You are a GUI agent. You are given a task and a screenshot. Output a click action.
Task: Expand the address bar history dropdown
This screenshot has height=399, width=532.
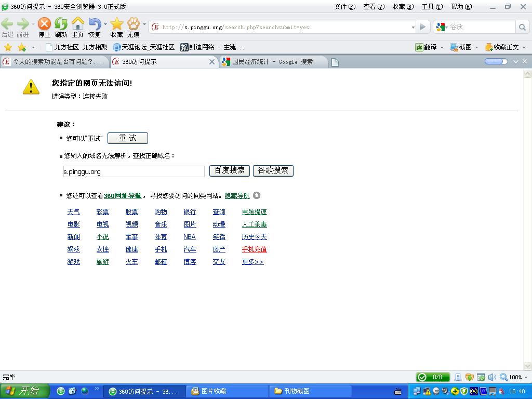(x=413, y=27)
